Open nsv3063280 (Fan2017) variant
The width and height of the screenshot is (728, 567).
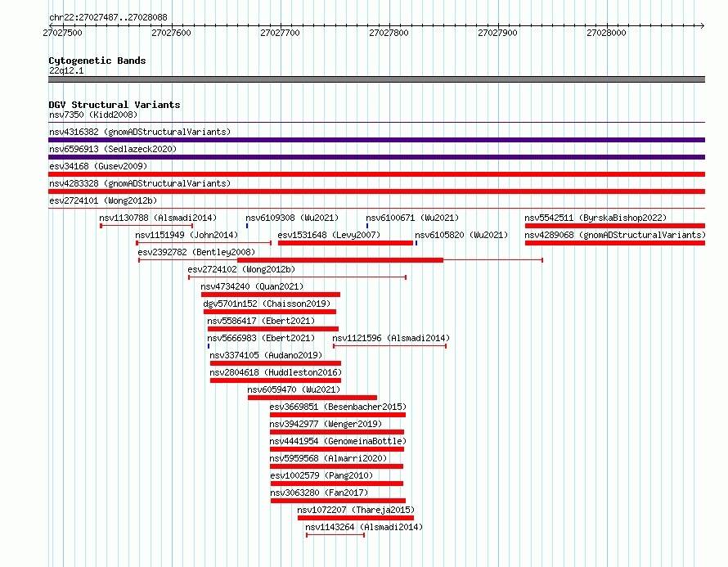coord(319,493)
